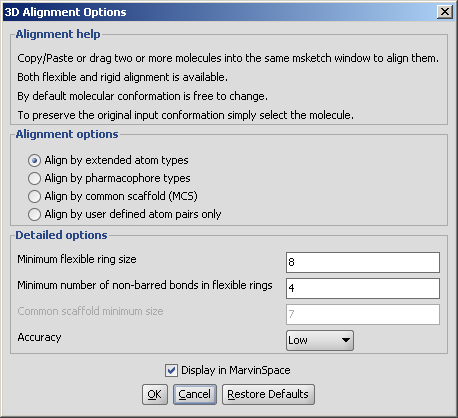Image resolution: width=458 pixels, height=418 pixels.
Task: Click the Detailed options section heading
Action: (x=61, y=235)
